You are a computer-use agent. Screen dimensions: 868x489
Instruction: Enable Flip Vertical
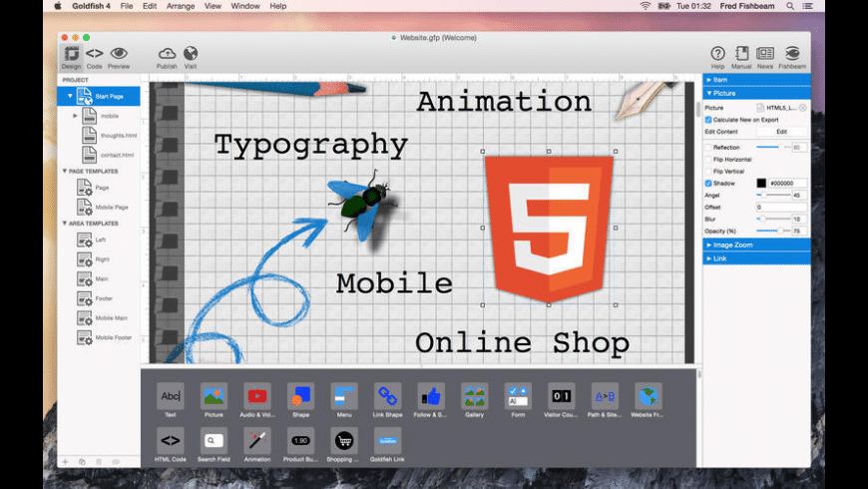[x=708, y=171]
